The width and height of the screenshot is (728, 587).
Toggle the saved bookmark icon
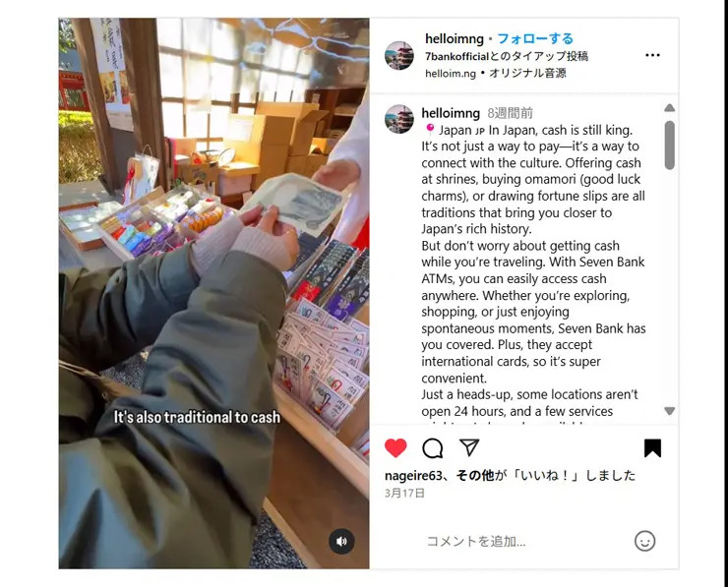[x=652, y=448]
